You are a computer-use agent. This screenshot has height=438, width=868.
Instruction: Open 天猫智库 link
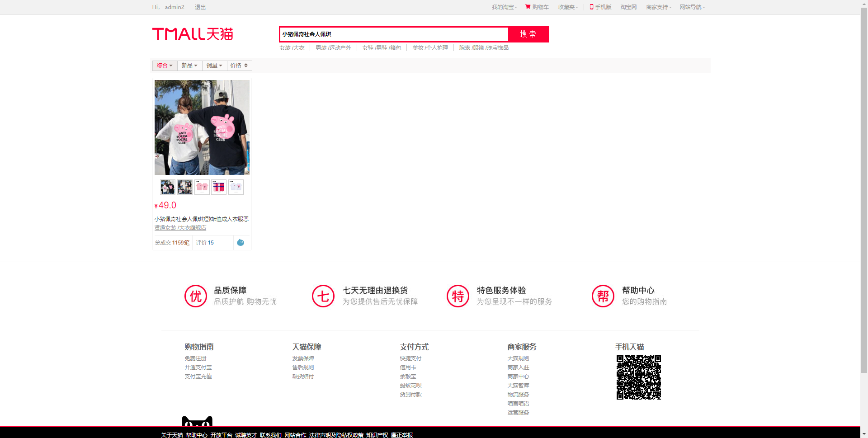tap(518, 386)
